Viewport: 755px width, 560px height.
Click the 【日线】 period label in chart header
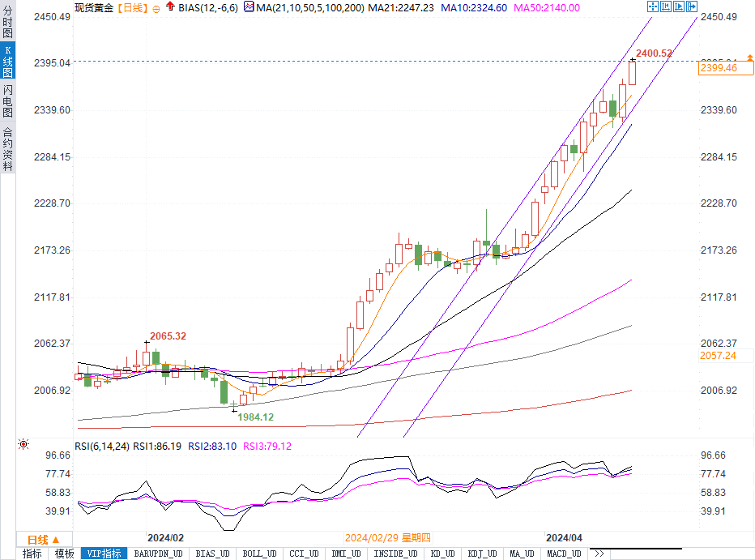coord(131,7)
